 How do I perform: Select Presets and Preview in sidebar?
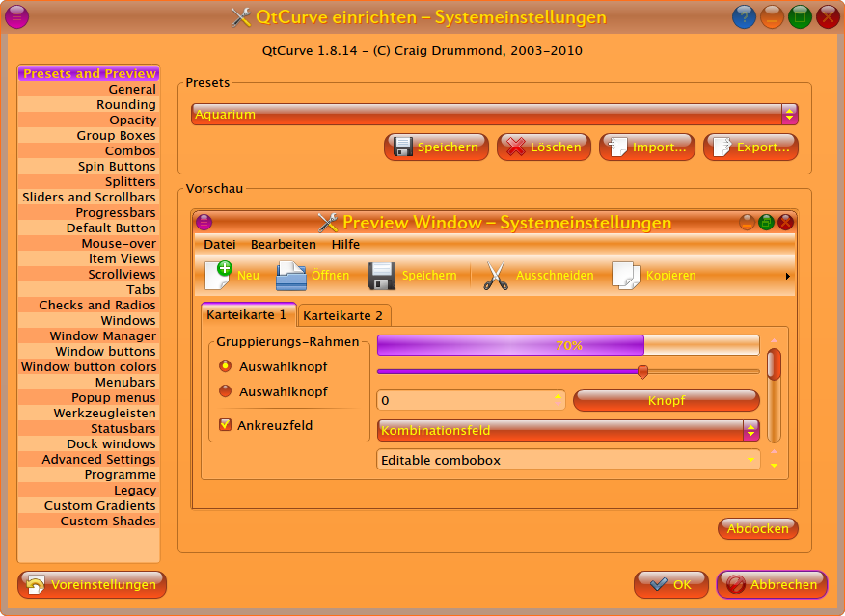pyautogui.click(x=89, y=73)
